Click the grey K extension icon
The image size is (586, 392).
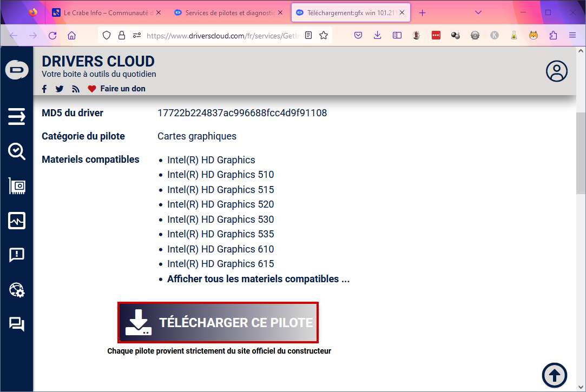pyautogui.click(x=495, y=36)
